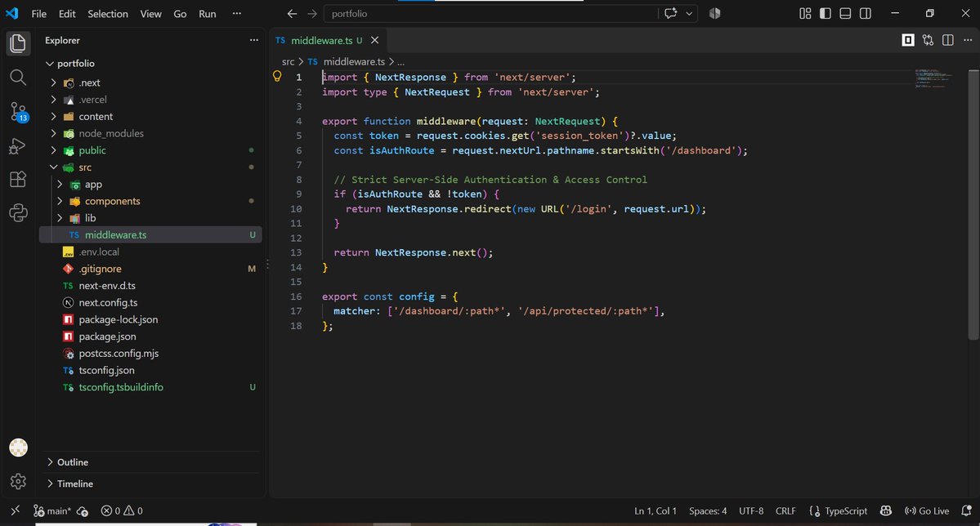Open the chat dropdown arrow in title bar

pos(689,13)
